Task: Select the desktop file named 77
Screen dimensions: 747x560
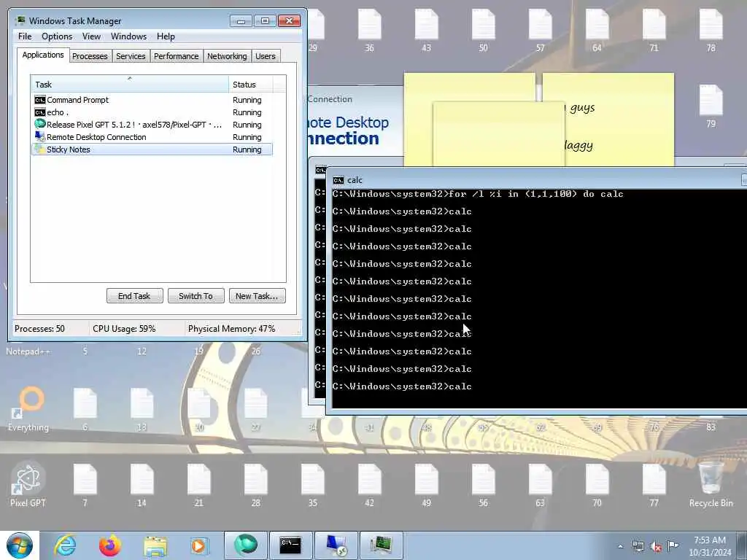Action: coord(654,484)
